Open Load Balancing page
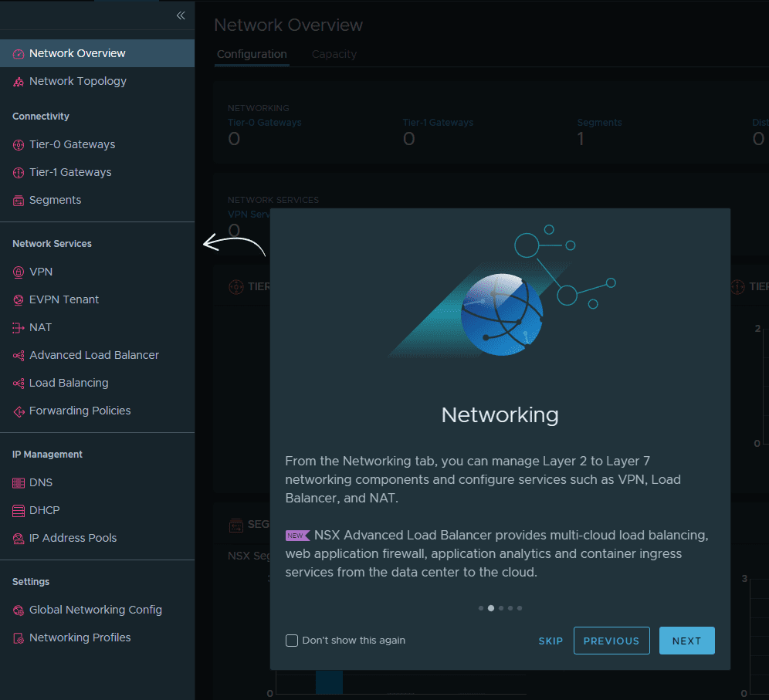The height and width of the screenshot is (700, 769). (x=97, y=383)
